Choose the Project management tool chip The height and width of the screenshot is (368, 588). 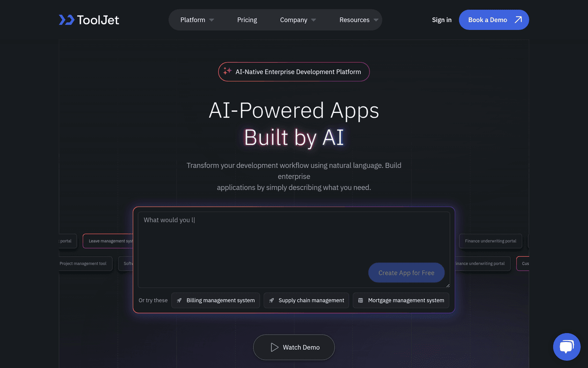(83, 263)
